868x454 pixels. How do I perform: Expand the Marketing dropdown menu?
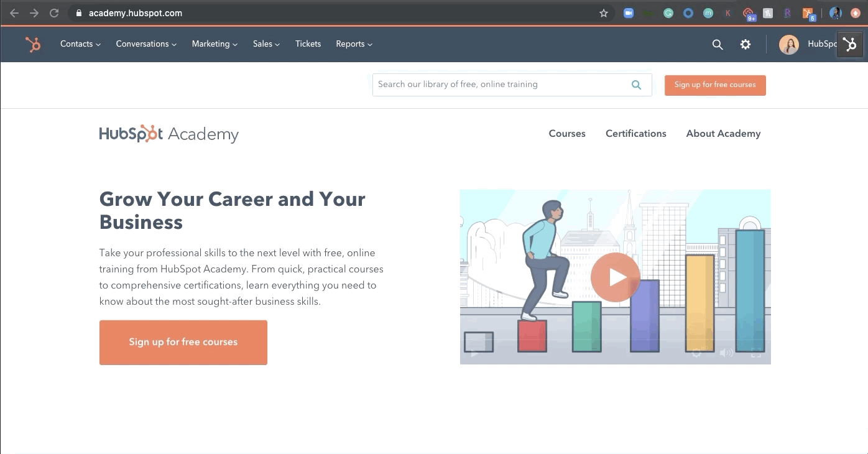tap(215, 44)
